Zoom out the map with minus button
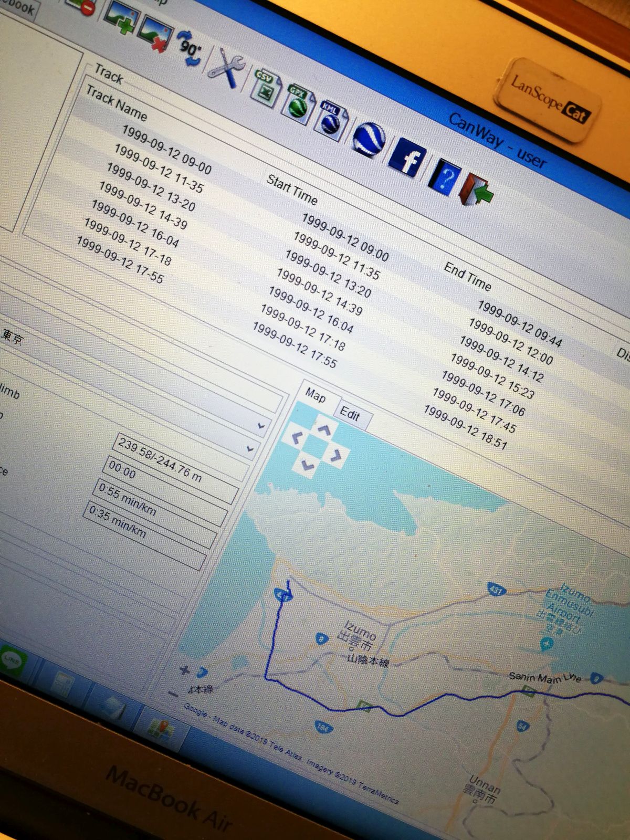Screen dimensions: 630x840 [174, 694]
